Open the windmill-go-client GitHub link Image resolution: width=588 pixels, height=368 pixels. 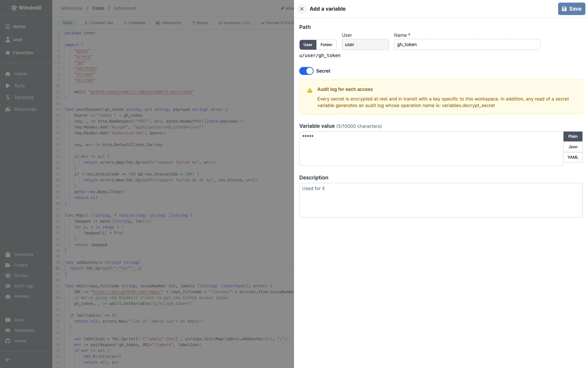click(141, 92)
